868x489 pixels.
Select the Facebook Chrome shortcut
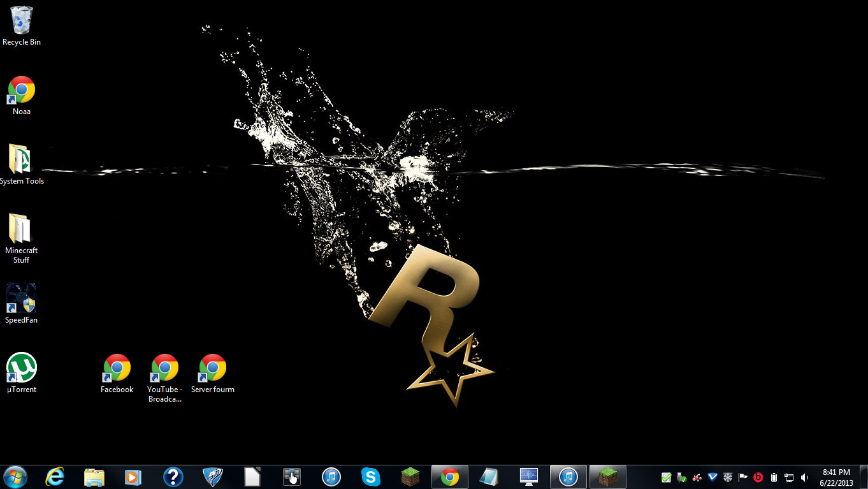(x=117, y=374)
